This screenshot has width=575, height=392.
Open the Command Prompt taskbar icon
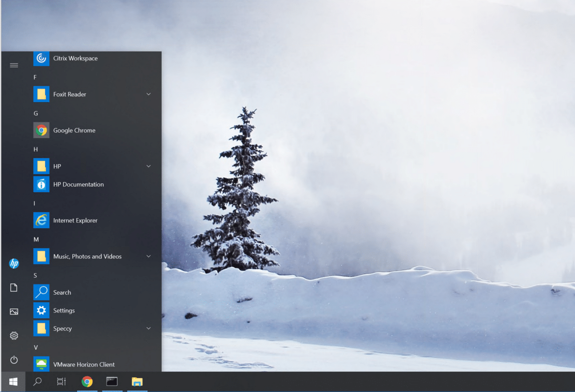[112, 382]
